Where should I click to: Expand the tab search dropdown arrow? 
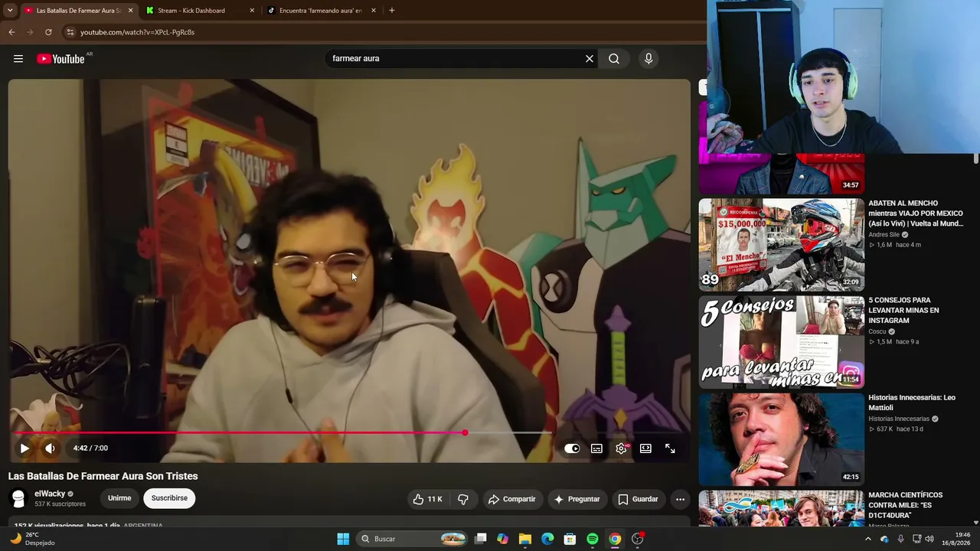(10, 11)
